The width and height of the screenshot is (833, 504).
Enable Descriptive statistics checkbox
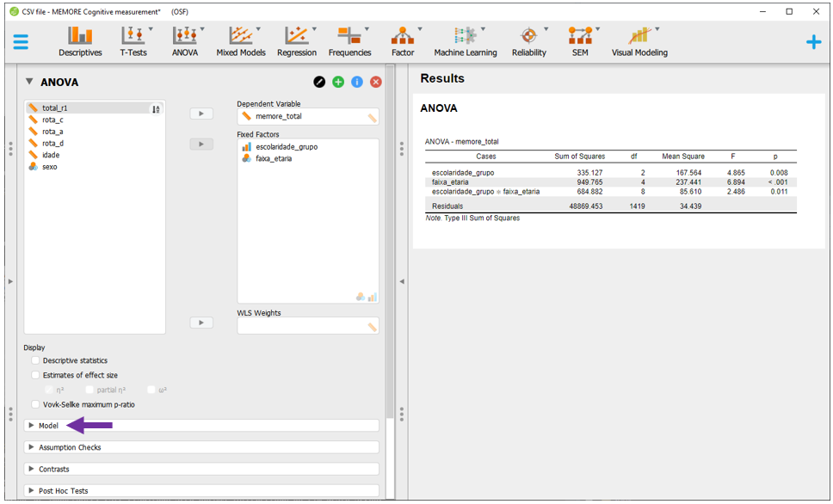[x=36, y=361]
